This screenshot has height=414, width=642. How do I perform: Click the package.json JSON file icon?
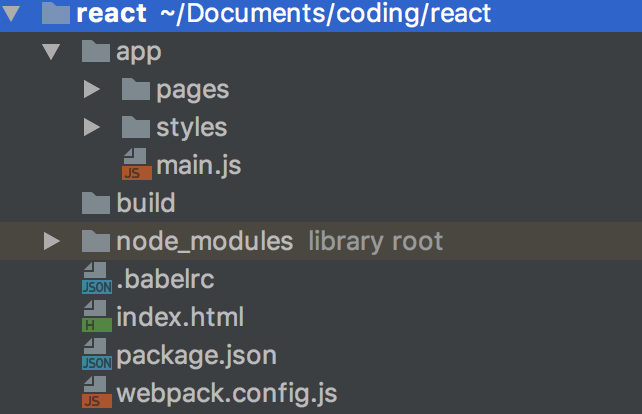pyautogui.click(x=96, y=355)
